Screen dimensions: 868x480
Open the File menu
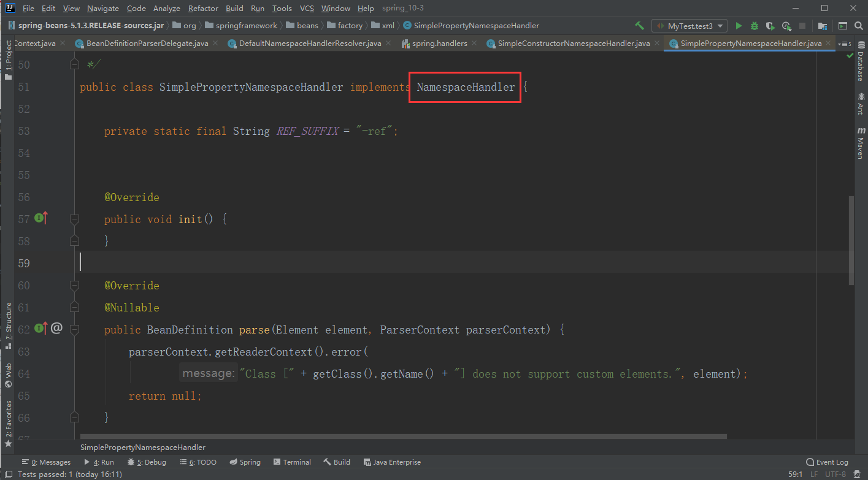(28, 8)
